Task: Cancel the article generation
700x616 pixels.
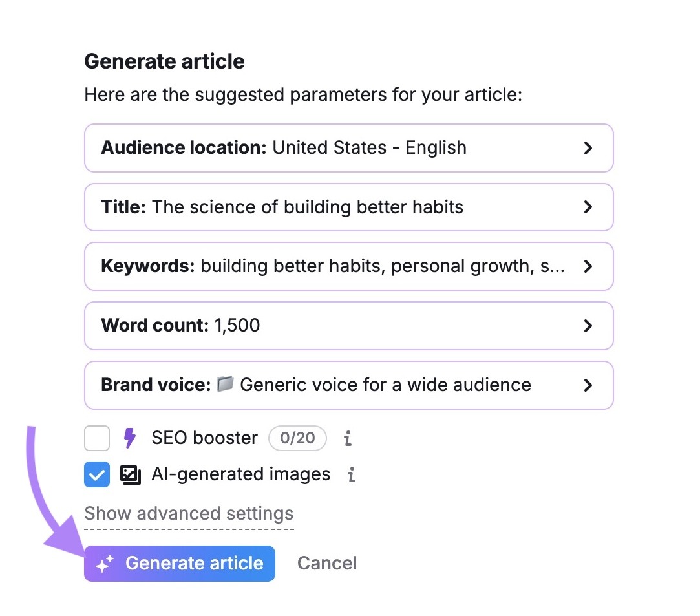Action: (x=326, y=563)
